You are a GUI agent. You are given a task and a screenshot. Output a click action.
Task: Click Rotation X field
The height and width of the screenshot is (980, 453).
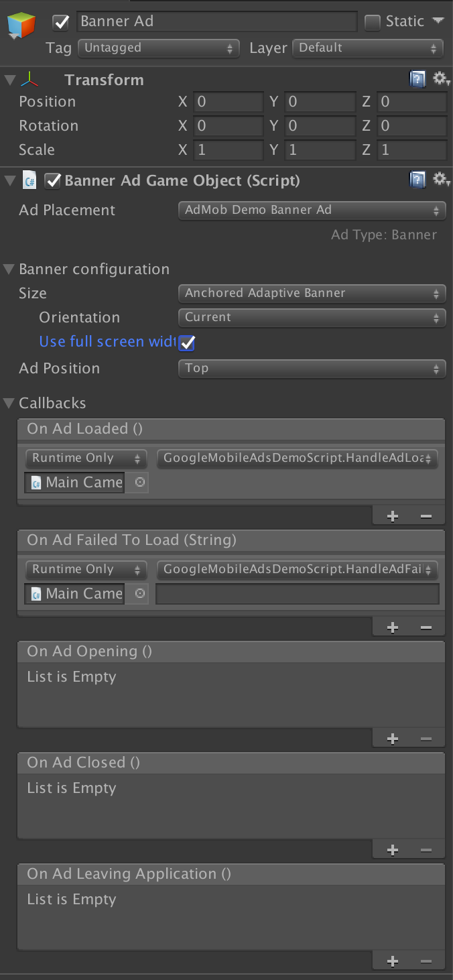coord(229,126)
